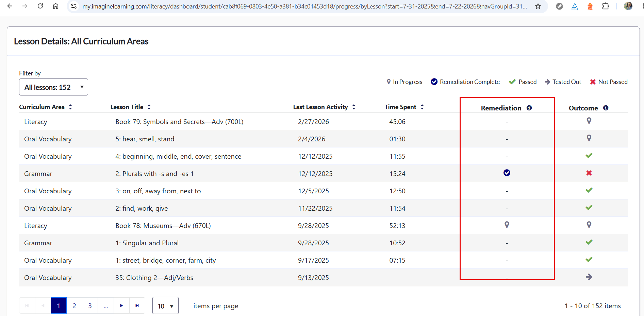Jump to last page of results

click(x=137, y=306)
